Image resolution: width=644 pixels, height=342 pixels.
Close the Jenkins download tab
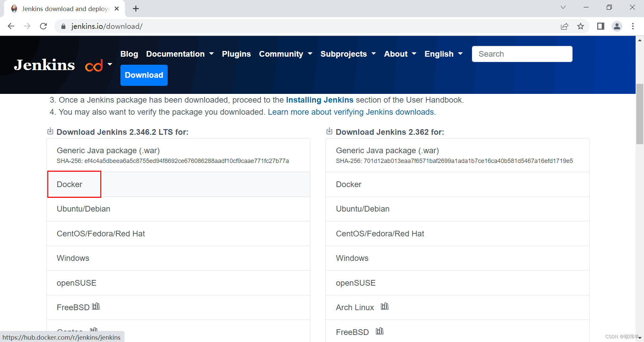[117, 9]
